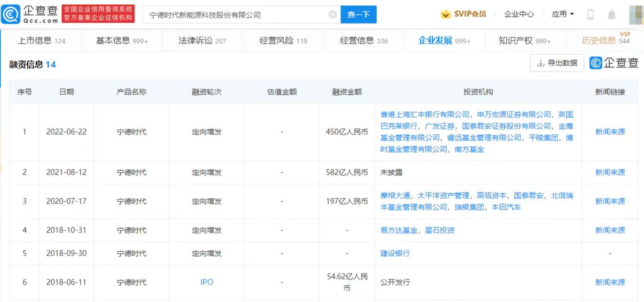Open 申万宏源证券有限公司 investor link
644x302 pixels.
[x=514, y=114]
